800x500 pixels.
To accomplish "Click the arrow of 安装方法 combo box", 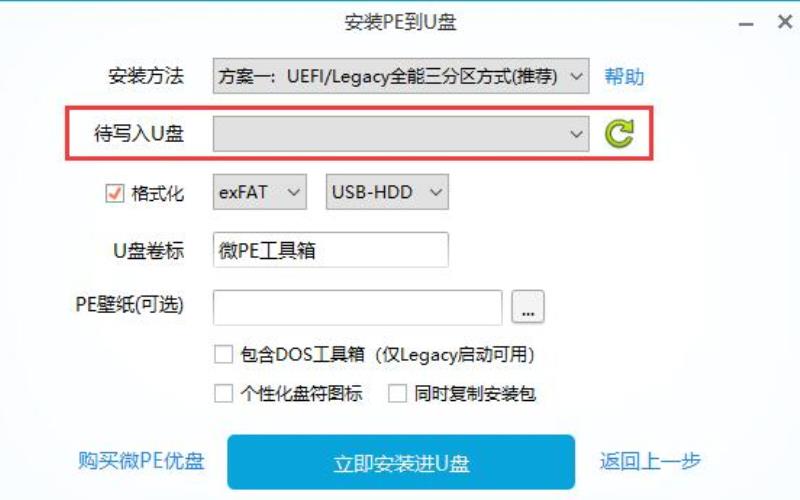I will tap(577, 77).
